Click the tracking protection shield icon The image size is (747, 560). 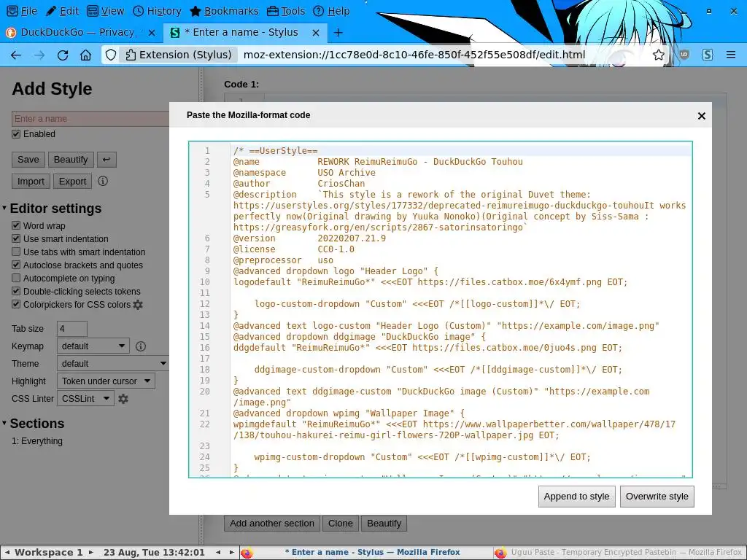111,55
